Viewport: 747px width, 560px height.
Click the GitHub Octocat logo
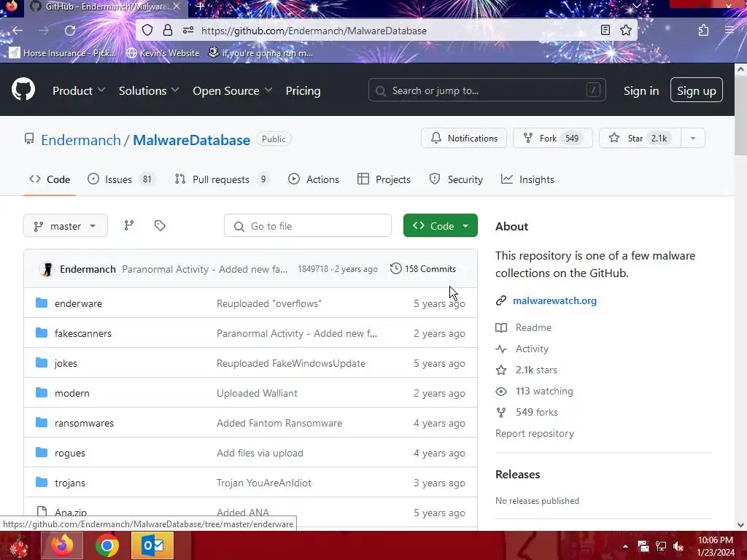pos(23,90)
